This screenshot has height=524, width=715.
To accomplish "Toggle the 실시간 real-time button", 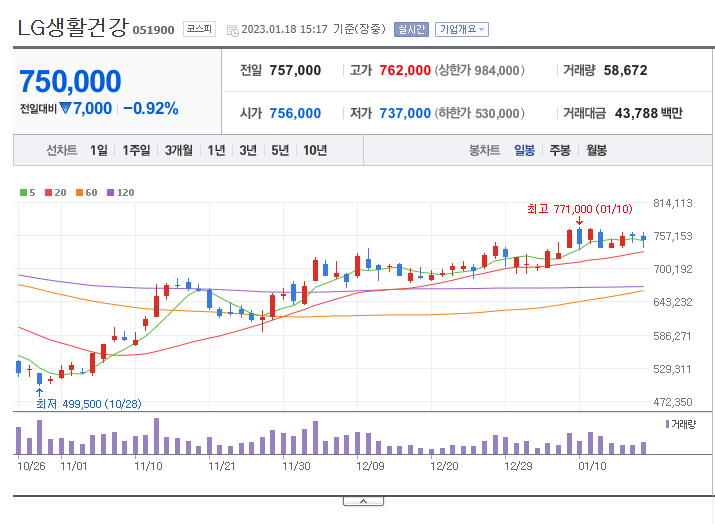I will point(411,29).
